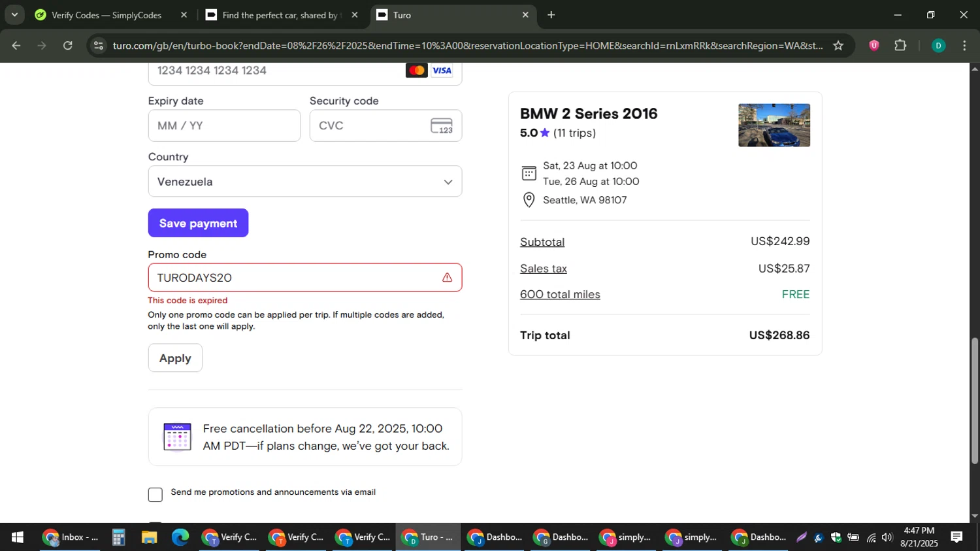Click the location pin icon

click(x=529, y=200)
